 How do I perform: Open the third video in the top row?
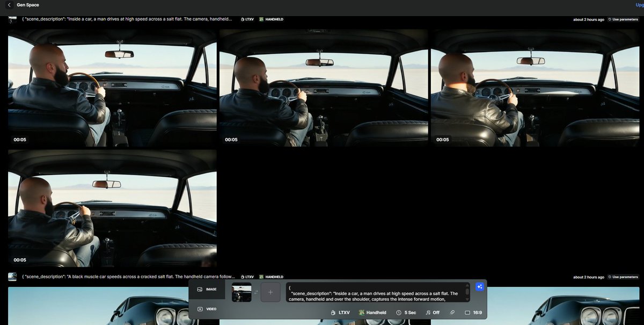(535, 88)
